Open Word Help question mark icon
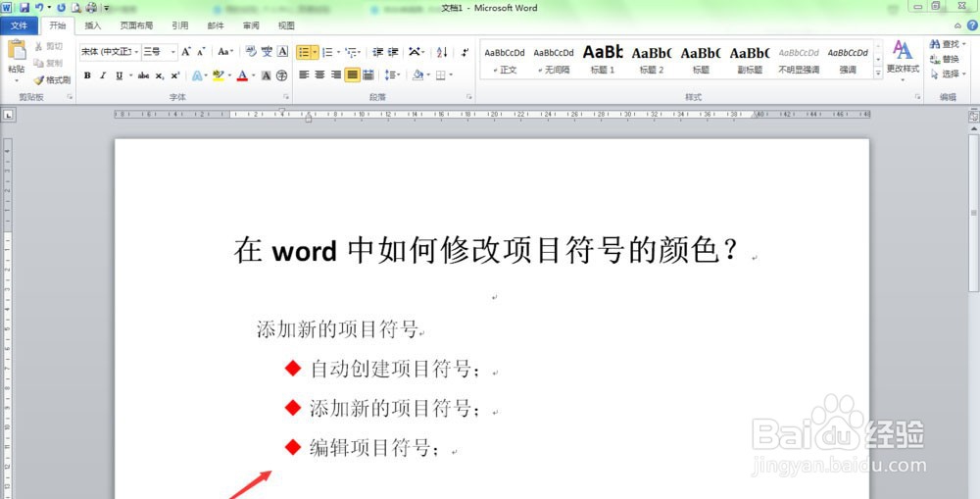Screen dimensions: 980x499 coord(972,25)
